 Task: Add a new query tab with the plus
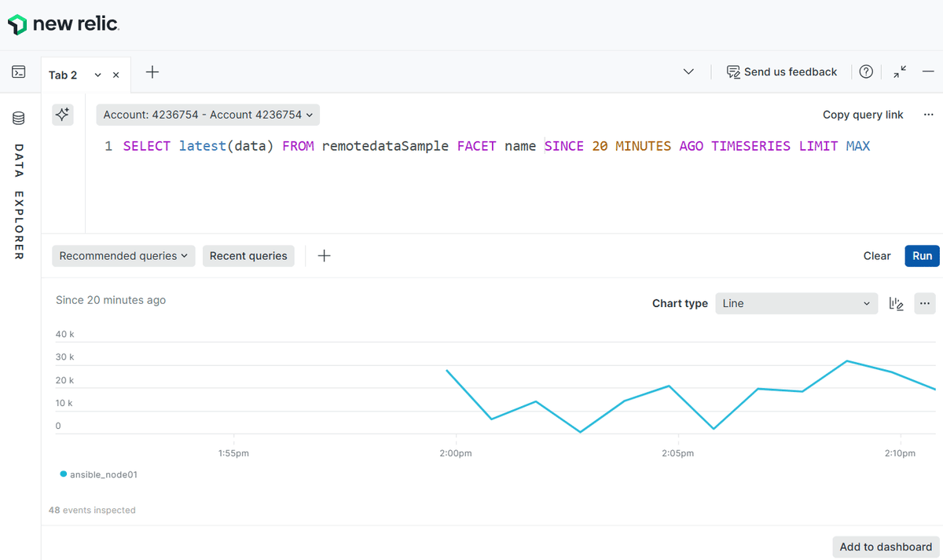pos(152,72)
